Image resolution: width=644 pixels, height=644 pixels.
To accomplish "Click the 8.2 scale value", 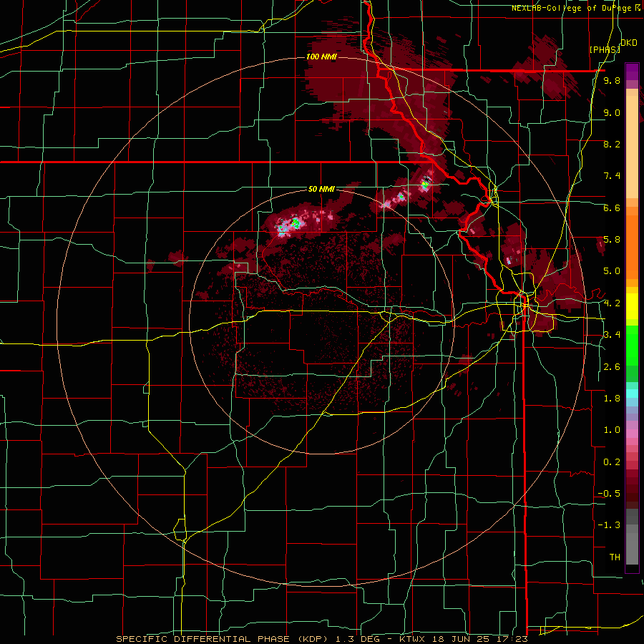I will 612,144.
